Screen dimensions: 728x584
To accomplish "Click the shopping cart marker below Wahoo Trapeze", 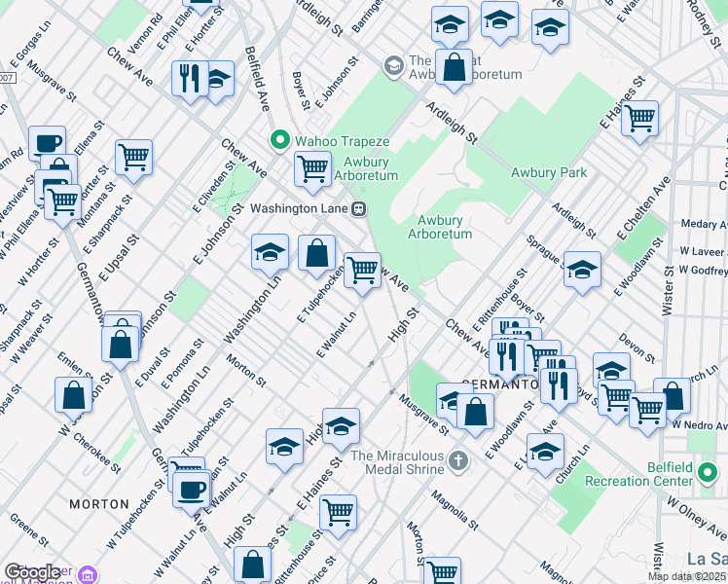I will pos(313,171).
